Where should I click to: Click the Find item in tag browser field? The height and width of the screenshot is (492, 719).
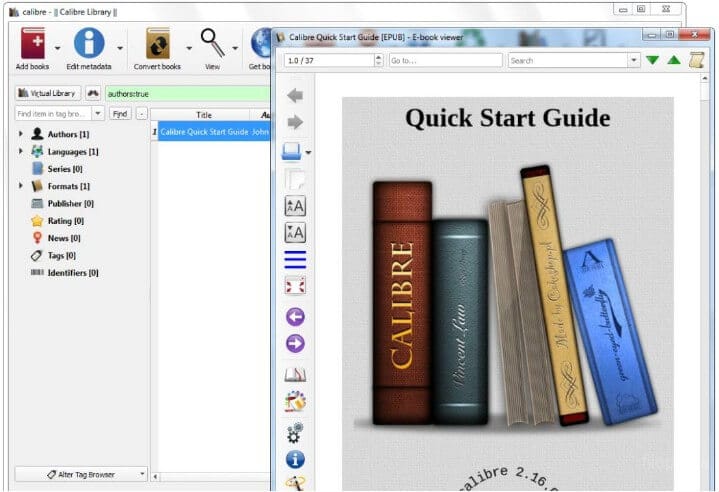click(x=53, y=113)
